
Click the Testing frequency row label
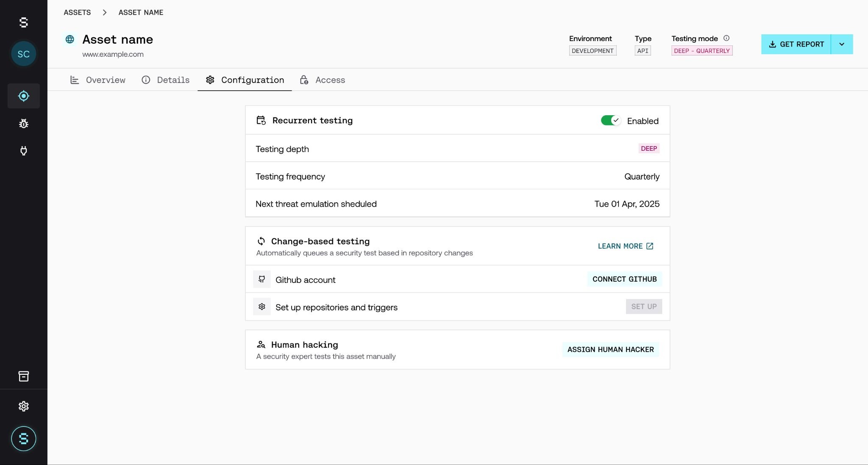tap(290, 176)
